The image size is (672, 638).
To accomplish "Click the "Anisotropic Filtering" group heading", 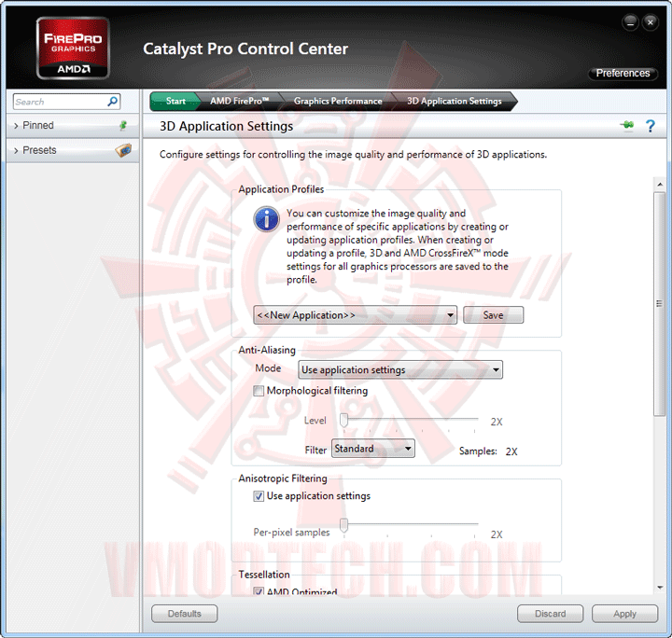I will pyautogui.click(x=283, y=478).
